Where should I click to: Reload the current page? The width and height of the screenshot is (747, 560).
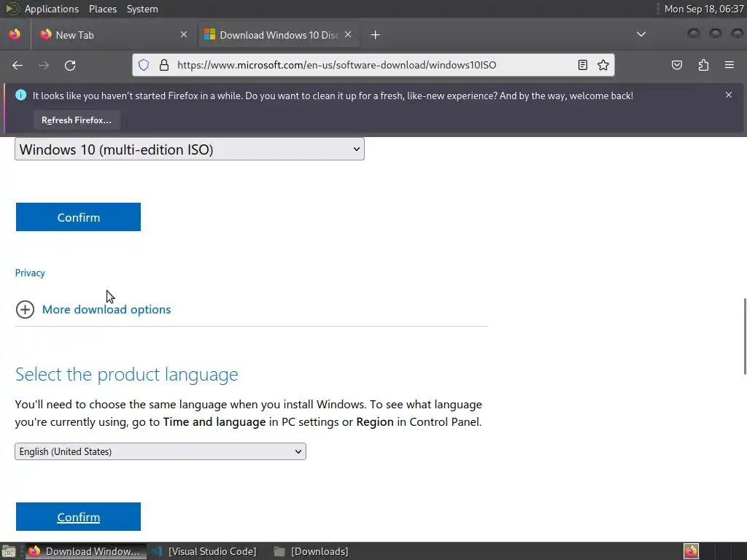point(70,65)
